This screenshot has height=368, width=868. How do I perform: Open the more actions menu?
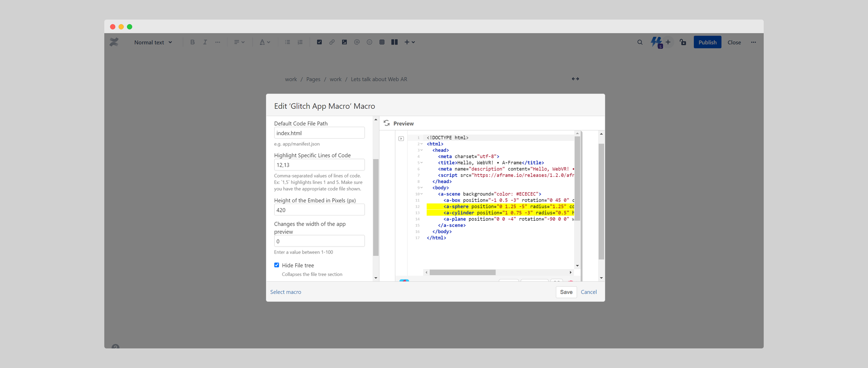pyautogui.click(x=754, y=42)
